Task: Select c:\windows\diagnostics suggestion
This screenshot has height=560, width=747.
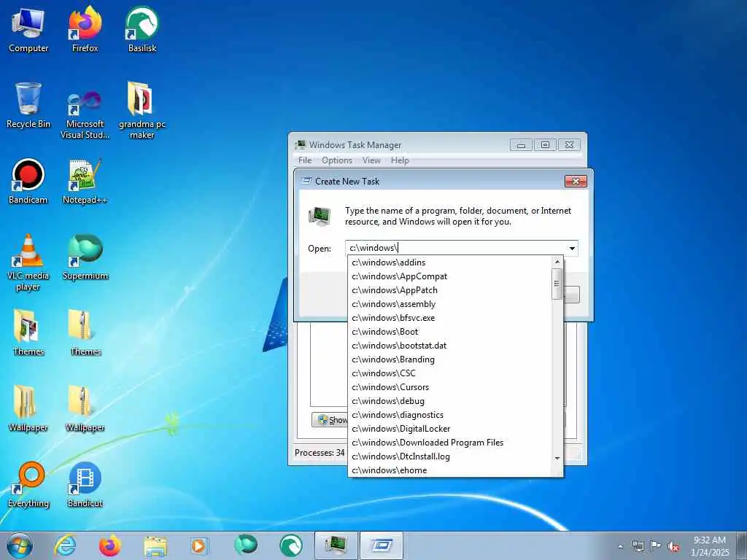Action: 449,415
